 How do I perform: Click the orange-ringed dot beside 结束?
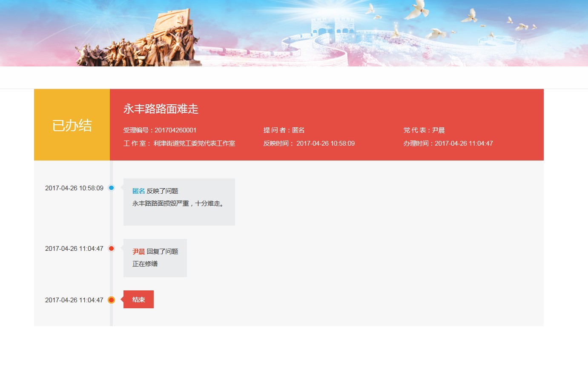point(111,300)
